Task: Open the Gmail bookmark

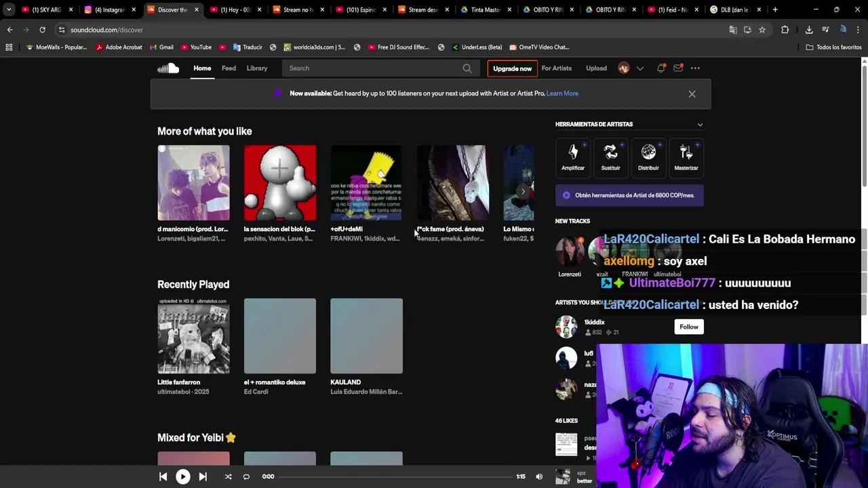Action: [161, 47]
